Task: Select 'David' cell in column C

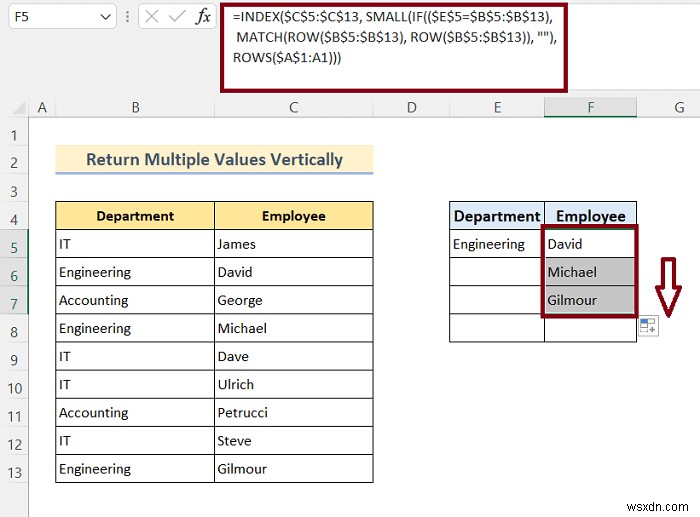Action: [x=294, y=272]
